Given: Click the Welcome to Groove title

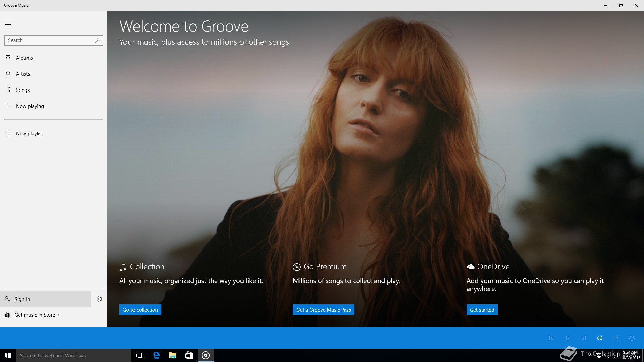Looking at the screenshot, I should [184, 26].
